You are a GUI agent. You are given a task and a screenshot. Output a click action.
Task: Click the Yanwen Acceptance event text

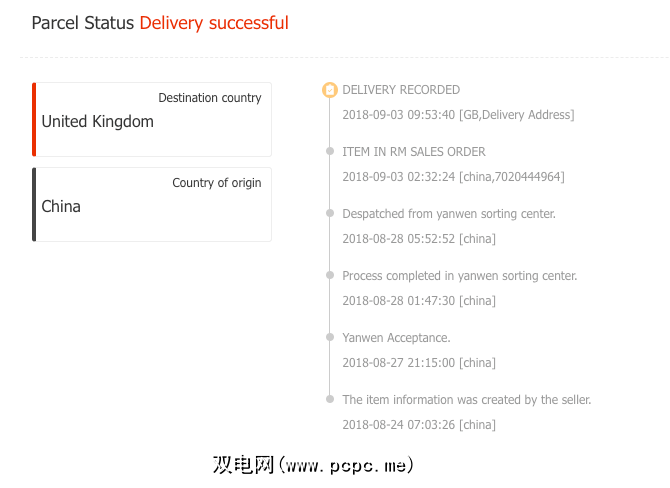(x=396, y=338)
